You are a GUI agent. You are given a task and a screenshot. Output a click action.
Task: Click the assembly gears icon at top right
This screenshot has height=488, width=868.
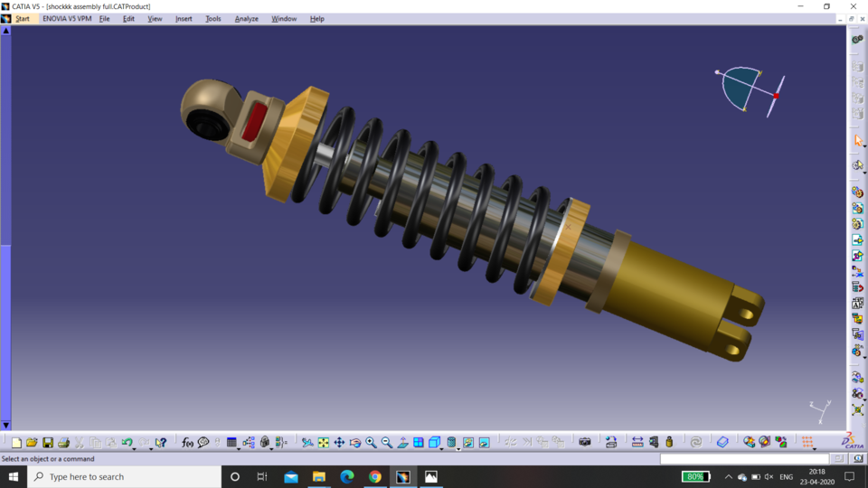point(857,39)
